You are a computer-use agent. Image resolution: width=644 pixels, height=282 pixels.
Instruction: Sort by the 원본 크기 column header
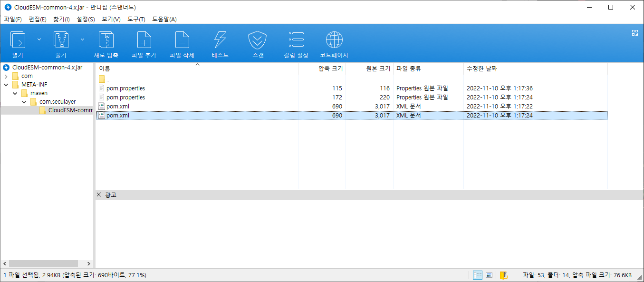click(369, 68)
